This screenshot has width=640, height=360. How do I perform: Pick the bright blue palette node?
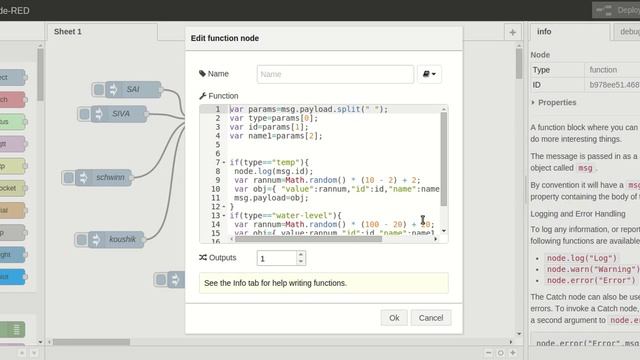[12, 277]
